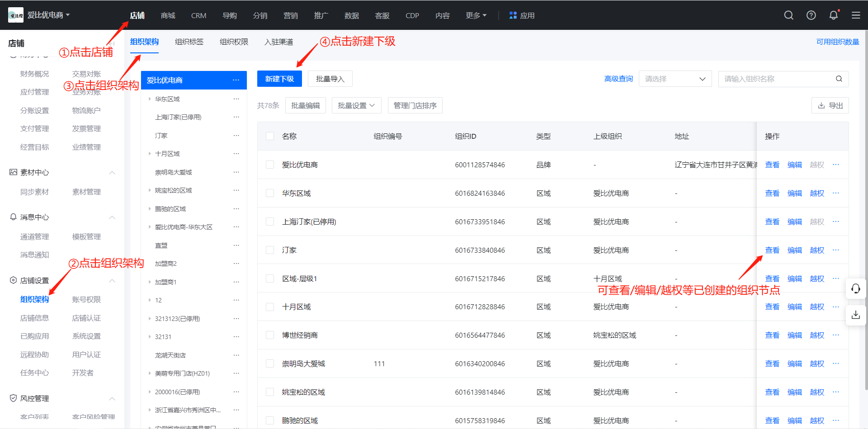The height and width of the screenshot is (429, 868).
Task: Open the help question mark icon
Action: (x=811, y=15)
